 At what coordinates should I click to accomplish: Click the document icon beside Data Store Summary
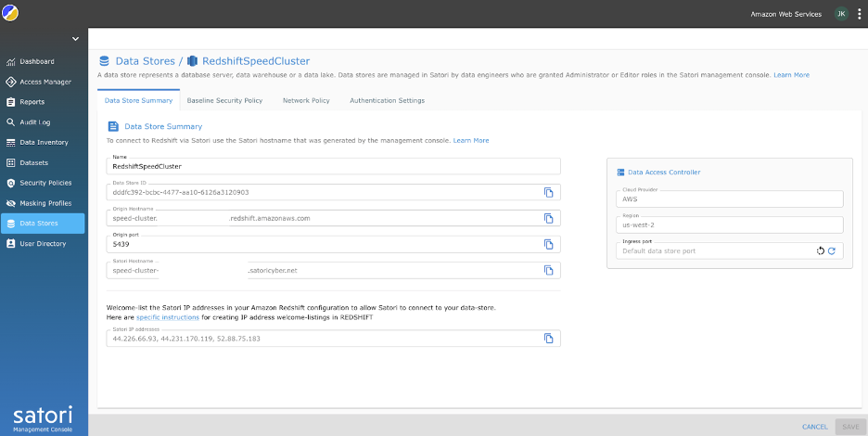(113, 126)
